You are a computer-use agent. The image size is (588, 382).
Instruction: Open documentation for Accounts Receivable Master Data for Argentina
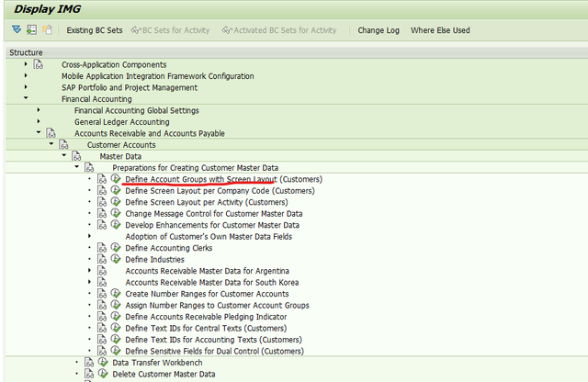[102, 271]
